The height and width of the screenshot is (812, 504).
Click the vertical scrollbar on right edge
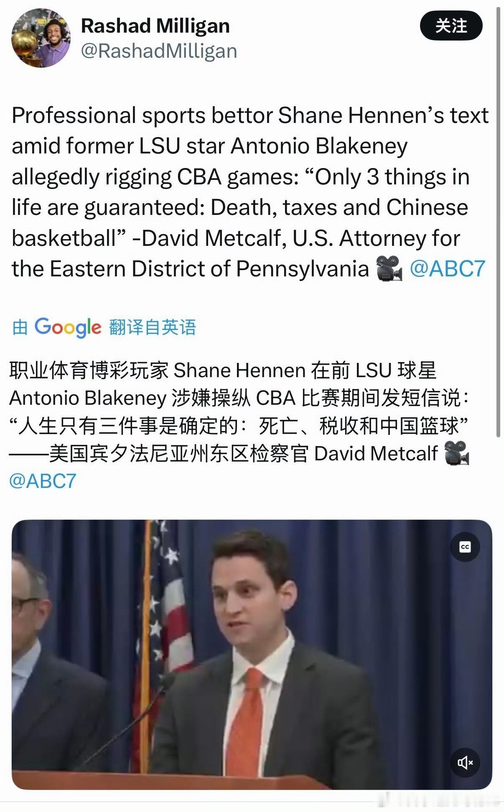tap(498, 222)
